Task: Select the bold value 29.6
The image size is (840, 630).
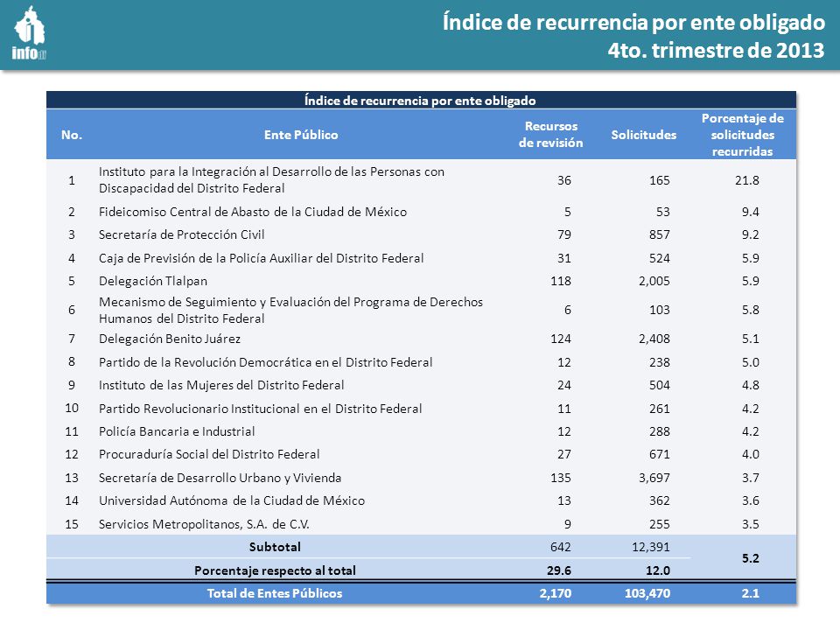Action: [x=559, y=570]
